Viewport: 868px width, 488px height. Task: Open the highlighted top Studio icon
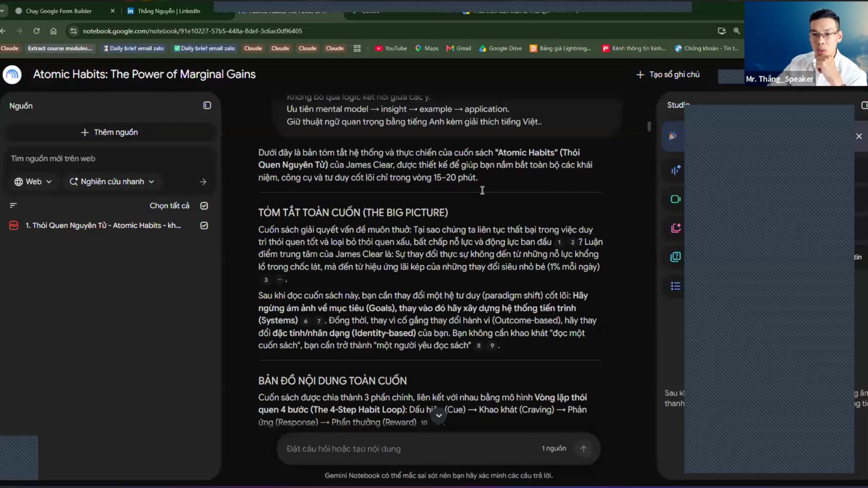673,136
